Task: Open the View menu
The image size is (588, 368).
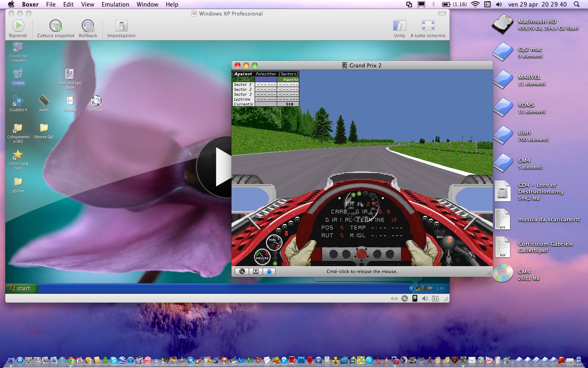Action: (87, 4)
